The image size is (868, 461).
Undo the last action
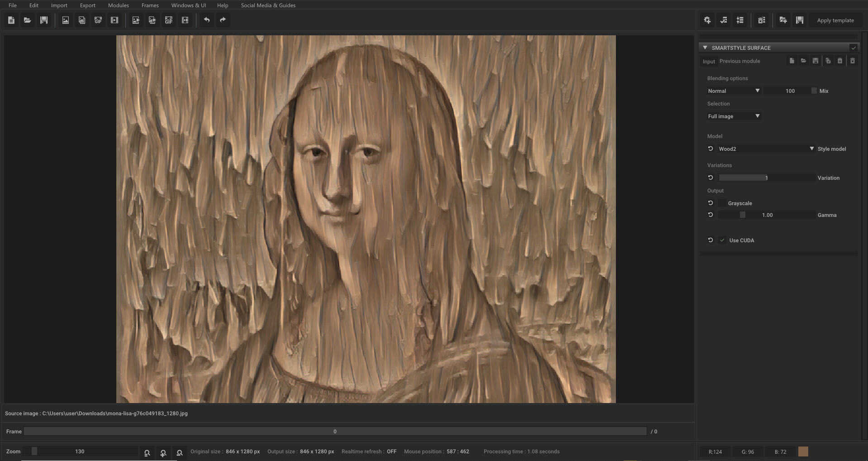click(x=207, y=20)
